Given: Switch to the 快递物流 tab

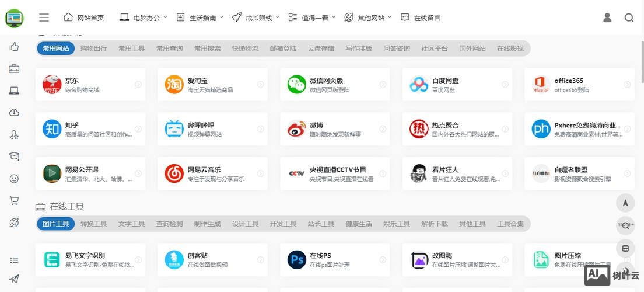Looking at the screenshot, I should point(245,48).
